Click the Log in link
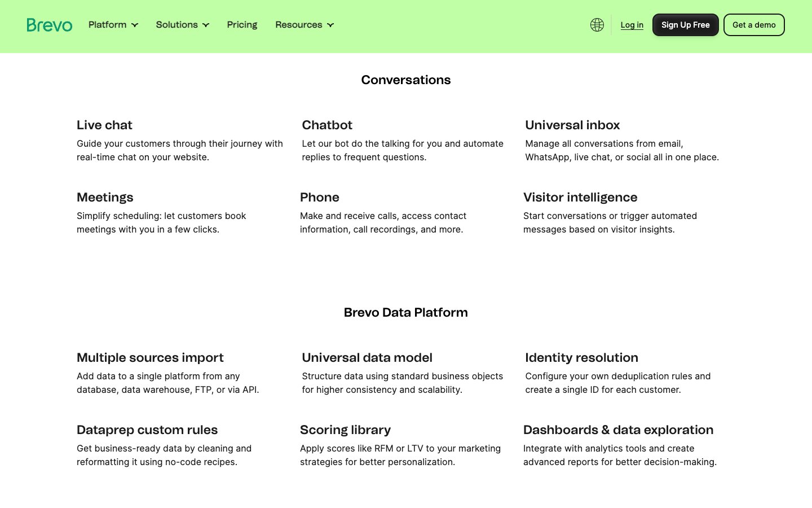 pos(632,25)
